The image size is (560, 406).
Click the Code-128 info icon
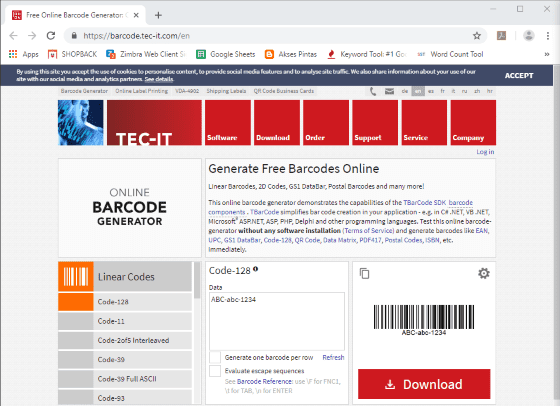[256, 269]
